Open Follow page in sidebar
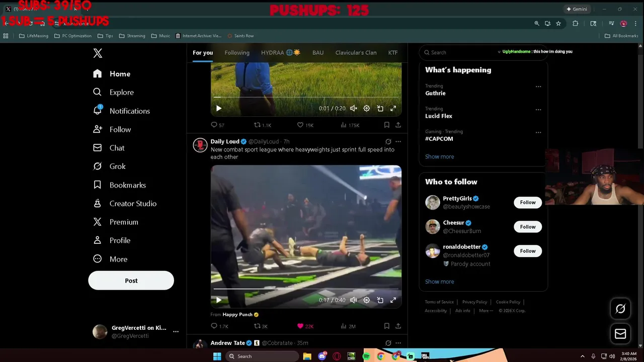Image resolution: width=644 pixels, height=362 pixels. click(x=112, y=129)
